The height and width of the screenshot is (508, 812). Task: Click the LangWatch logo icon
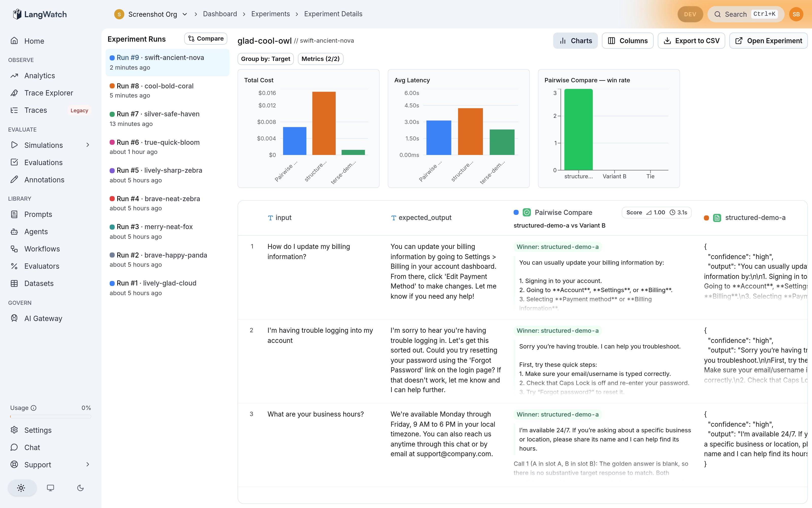[17, 14]
